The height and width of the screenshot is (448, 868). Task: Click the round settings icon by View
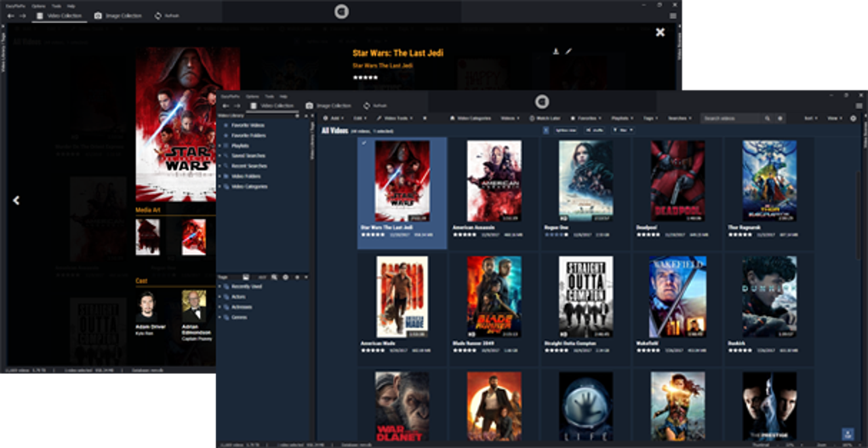click(x=853, y=118)
